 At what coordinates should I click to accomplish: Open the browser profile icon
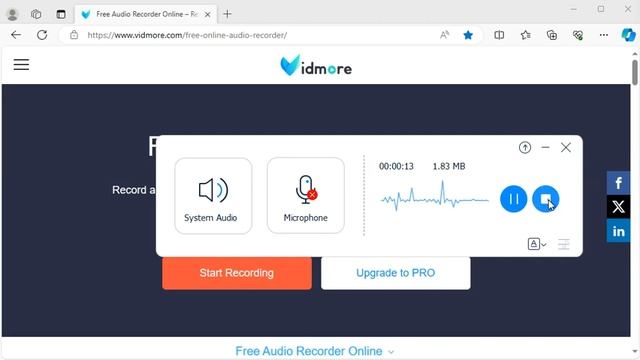[13, 14]
